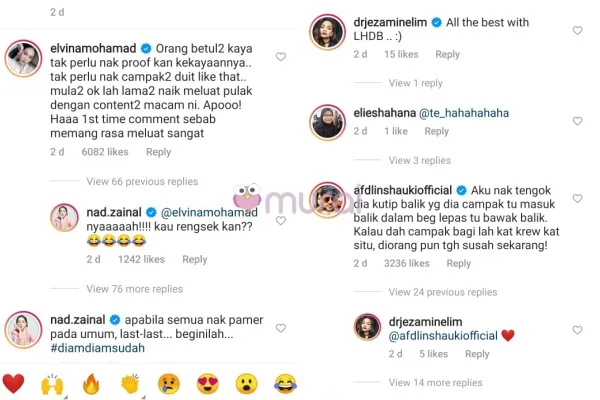The height and width of the screenshot is (400, 600).
Task: Like afdlinshaukiofficial's comment with heart
Action: [577, 198]
